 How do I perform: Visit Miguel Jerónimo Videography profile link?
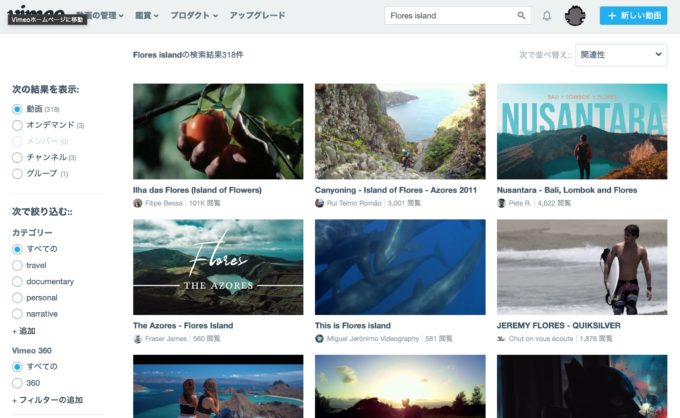(x=373, y=339)
